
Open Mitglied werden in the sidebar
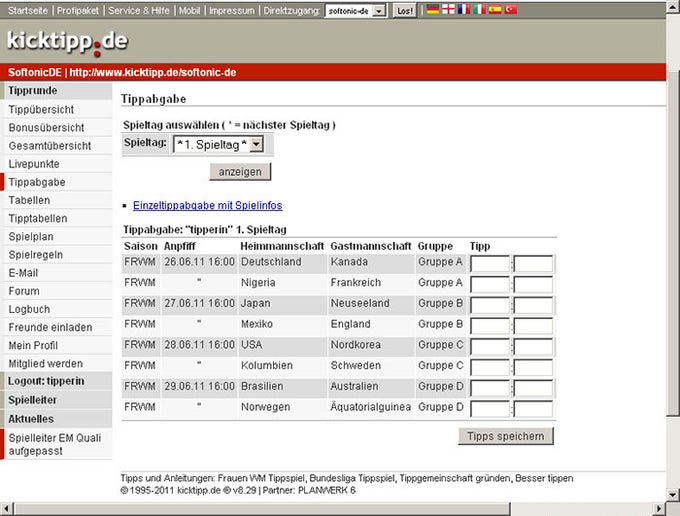click(x=57, y=364)
